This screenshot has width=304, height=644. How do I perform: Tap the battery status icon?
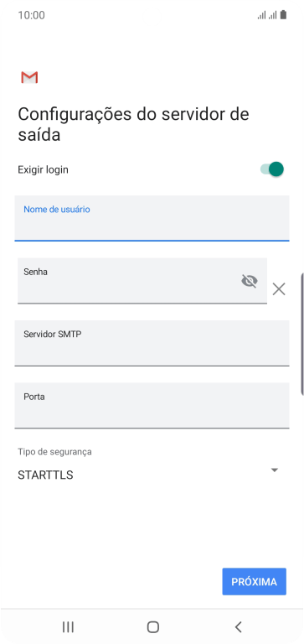[x=283, y=15]
